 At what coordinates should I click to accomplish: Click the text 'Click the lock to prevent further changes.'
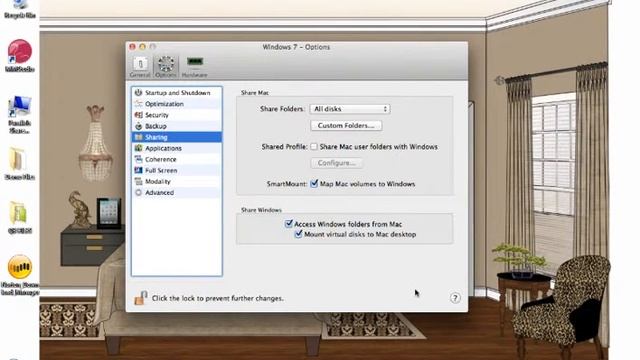click(218, 298)
